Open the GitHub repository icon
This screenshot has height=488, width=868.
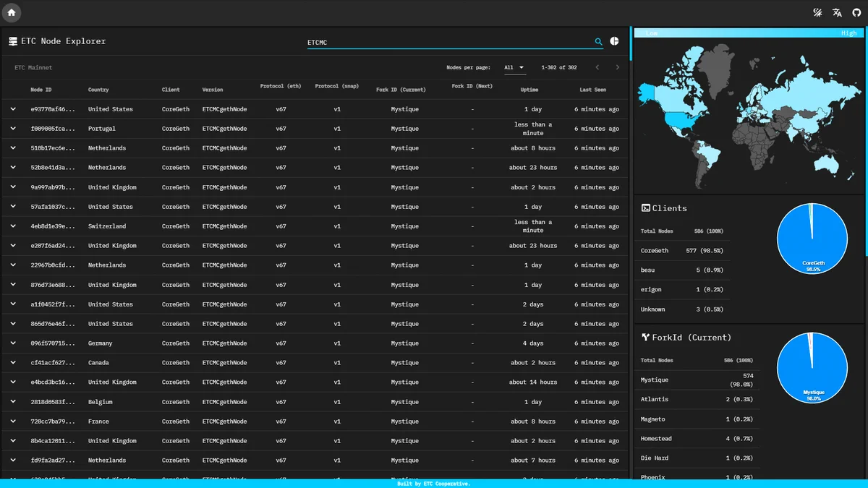coord(856,12)
